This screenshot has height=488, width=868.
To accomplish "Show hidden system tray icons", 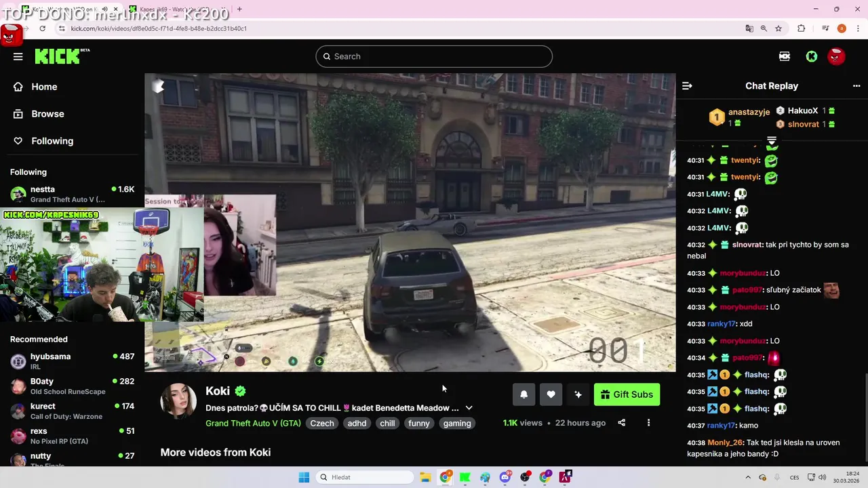I will (749, 477).
